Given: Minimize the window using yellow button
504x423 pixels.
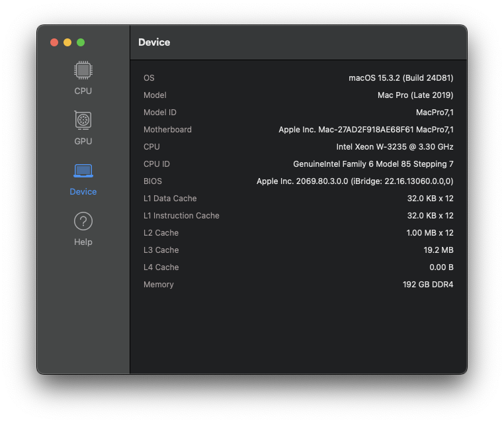Looking at the screenshot, I should coord(67,42).
